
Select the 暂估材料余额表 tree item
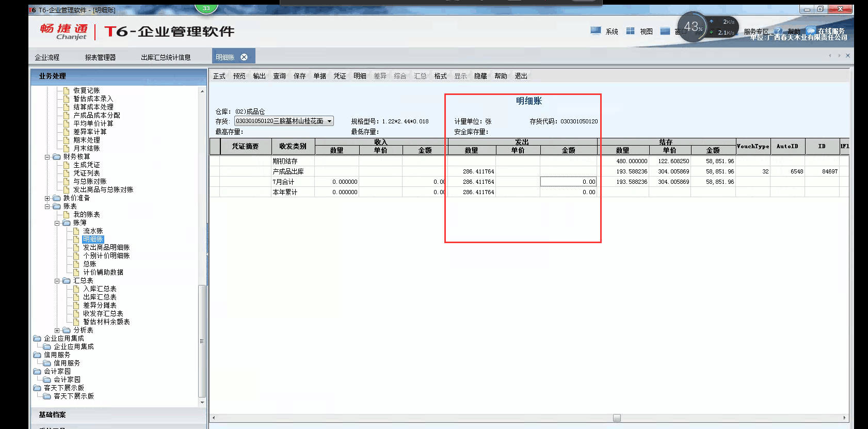pyautogui.click(x=106, y=322)
